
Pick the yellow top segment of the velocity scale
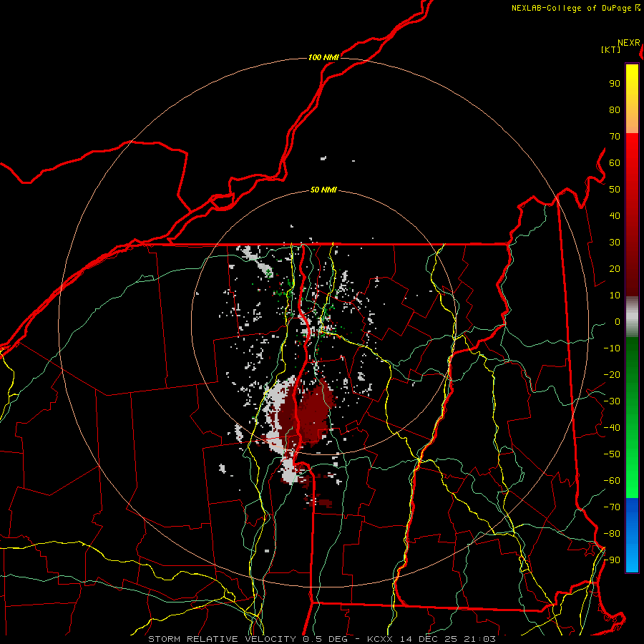coord(632,99)
